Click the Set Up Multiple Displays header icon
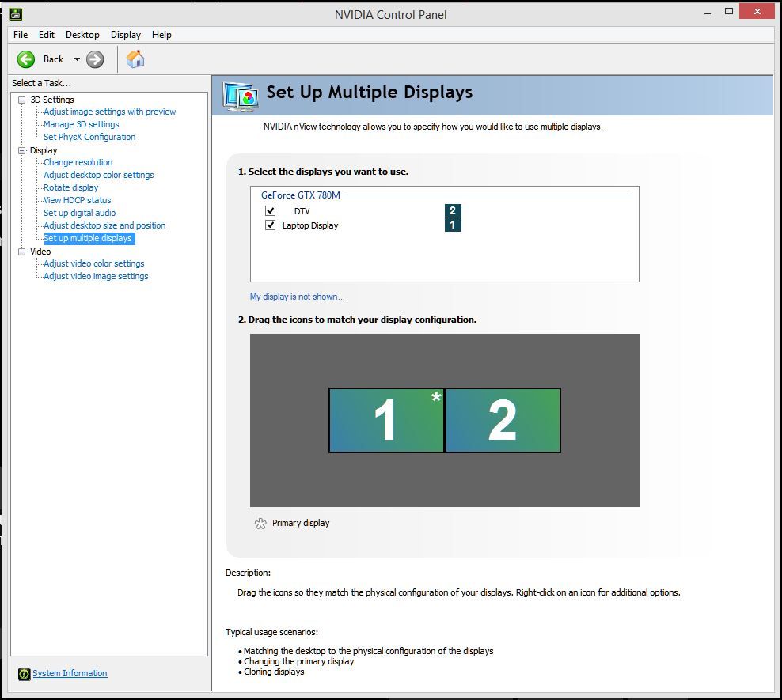782x700 pixels. point(241,95)
